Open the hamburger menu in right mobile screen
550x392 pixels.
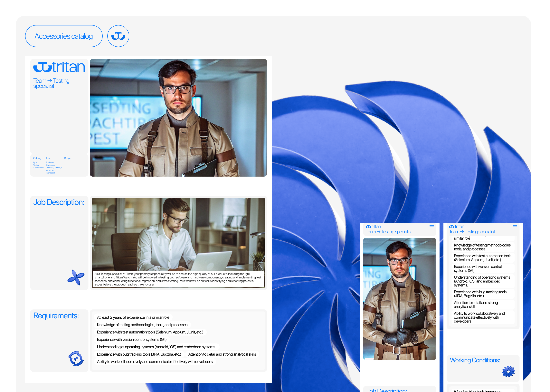[515, 227]
